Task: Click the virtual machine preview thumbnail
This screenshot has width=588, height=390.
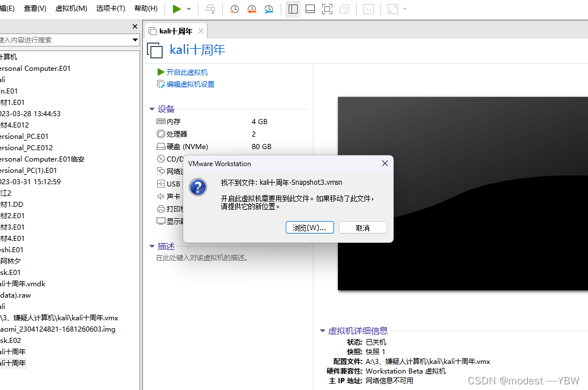Action: coord(463,193)
